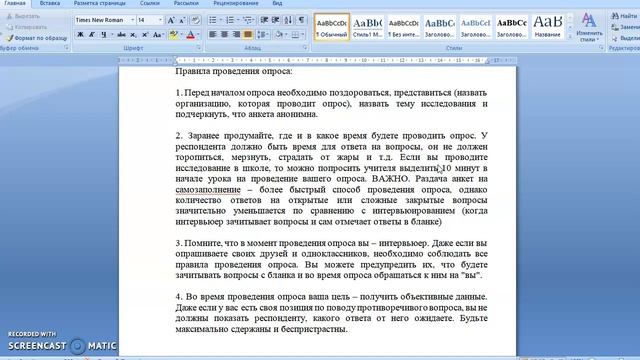Click the underlined word 'самозаполнение'

pos(208,190)
